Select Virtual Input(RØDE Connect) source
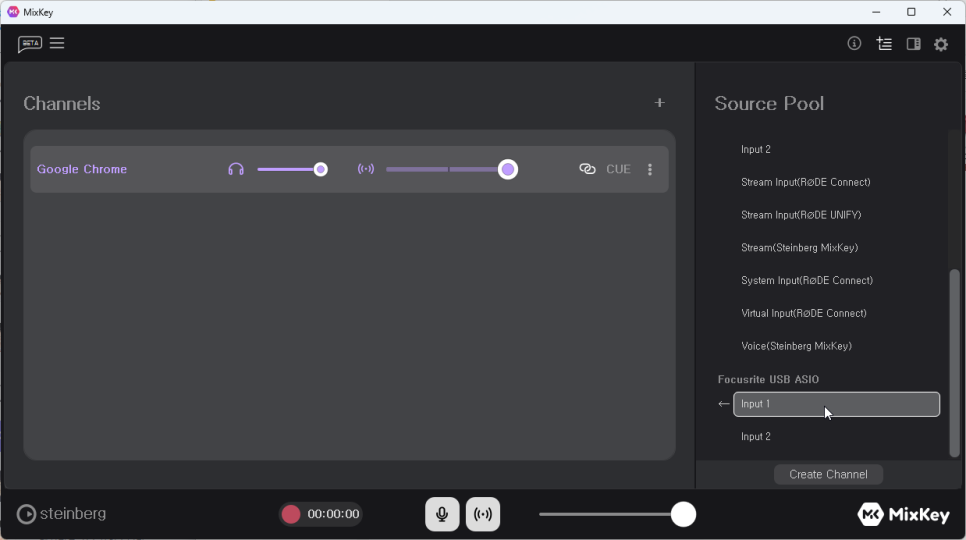This screenshot has width=966, height=540. pyautogui.click(x=804, y=313)
